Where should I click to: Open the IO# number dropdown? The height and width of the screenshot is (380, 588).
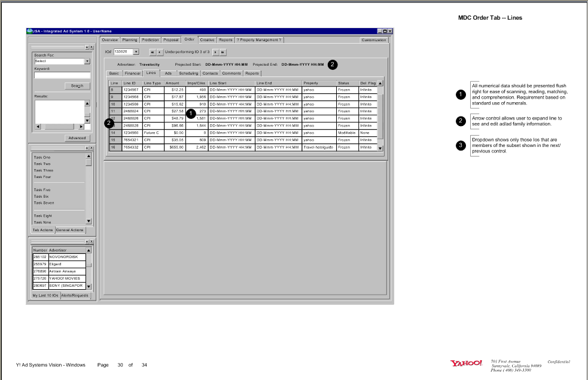coord(136,51)
